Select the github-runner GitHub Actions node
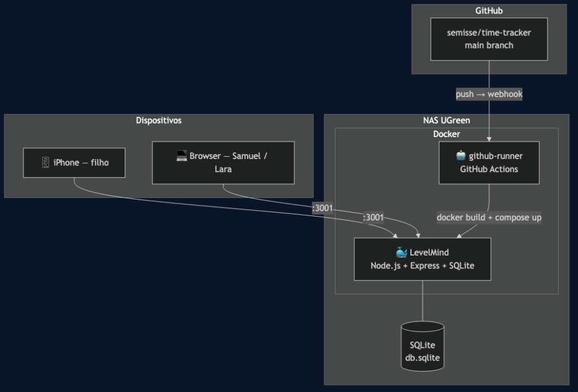578x392 pixels. [489, 162]
